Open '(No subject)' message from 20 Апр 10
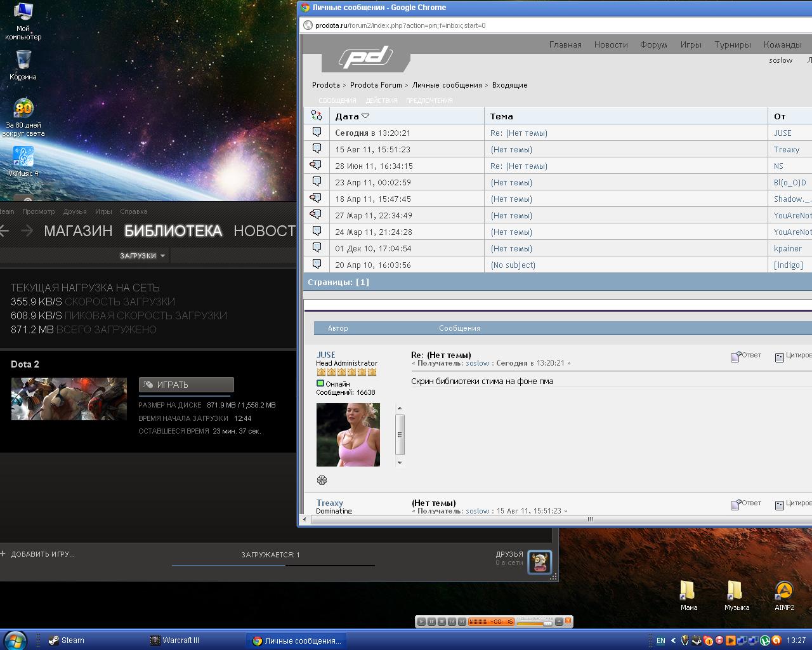812x650 pixels. (x=513, y=265)
